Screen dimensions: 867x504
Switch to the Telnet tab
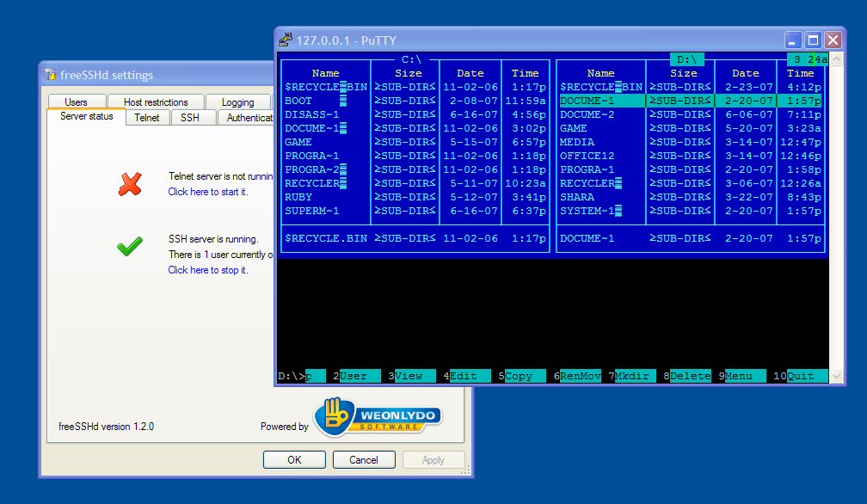tap(146, 118)
